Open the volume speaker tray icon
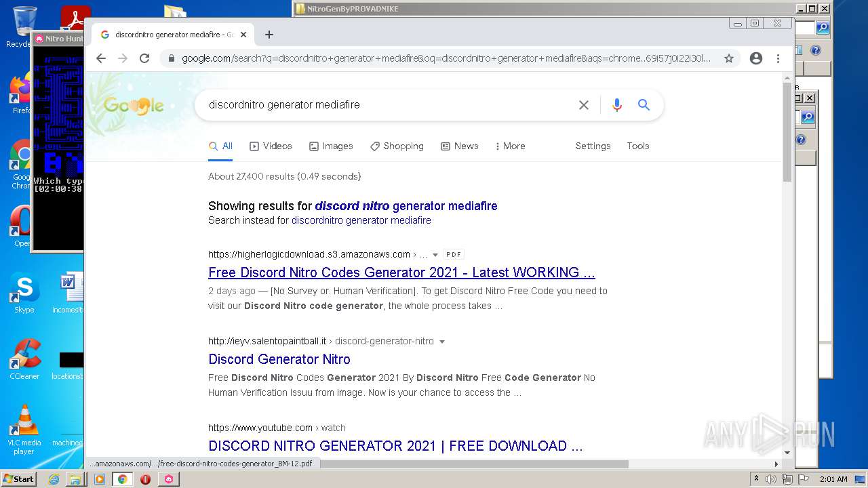This screenshot has height=488, width=868. tap(771, 479)
